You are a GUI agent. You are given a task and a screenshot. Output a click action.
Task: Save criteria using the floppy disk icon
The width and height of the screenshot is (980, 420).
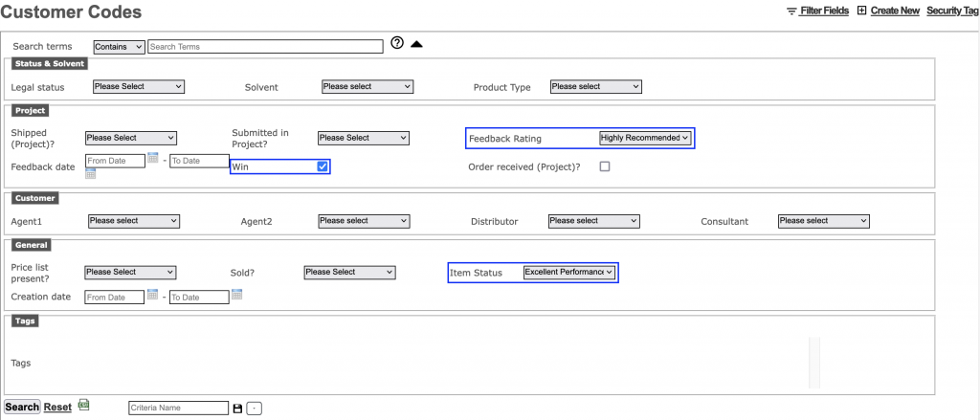coord(237,409)
